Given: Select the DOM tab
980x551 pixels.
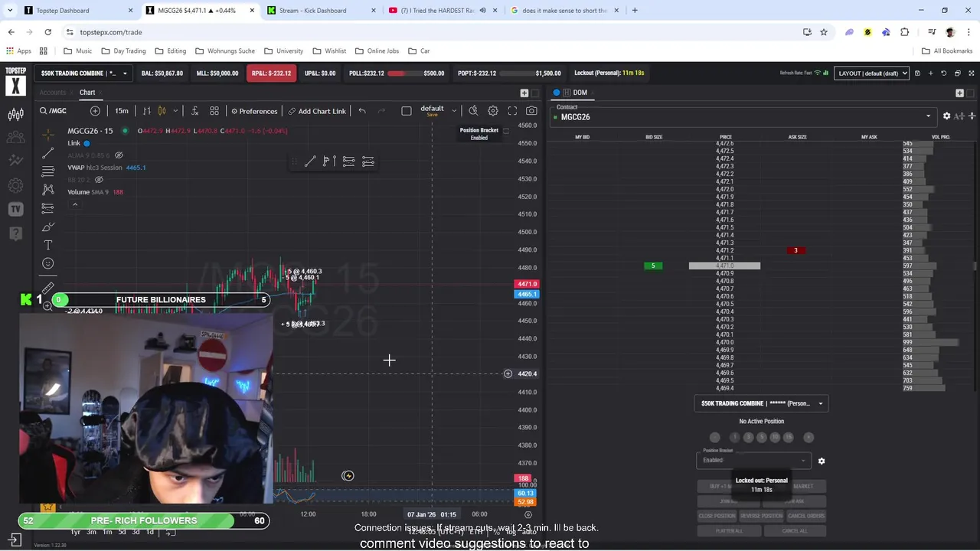Looking at the screenshot, I should (580, 93).
